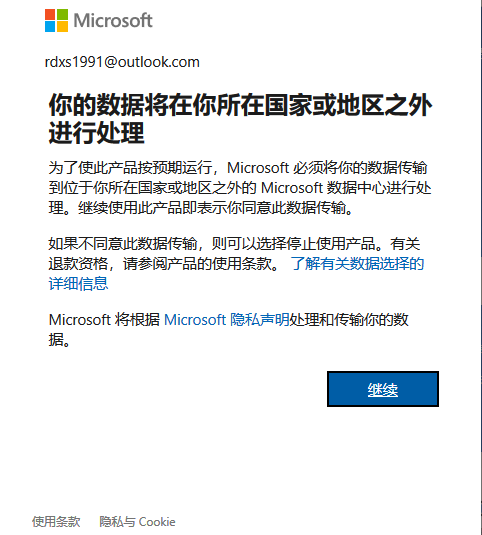Open the 了解有关数据选择的 blue link
The height and width of the screenshot is (535, 482).
(x=357, y=263)
